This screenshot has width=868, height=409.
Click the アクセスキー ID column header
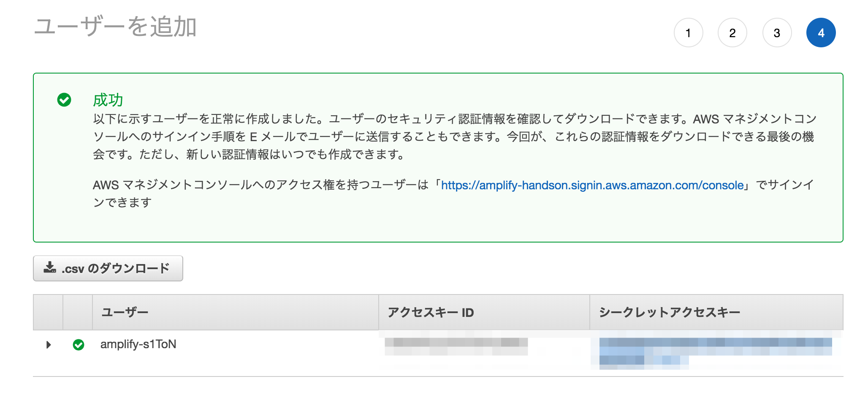(431, 312)
